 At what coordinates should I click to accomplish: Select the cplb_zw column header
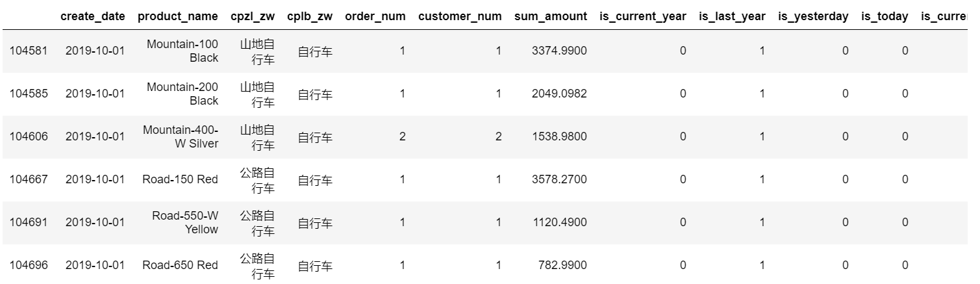310,16
